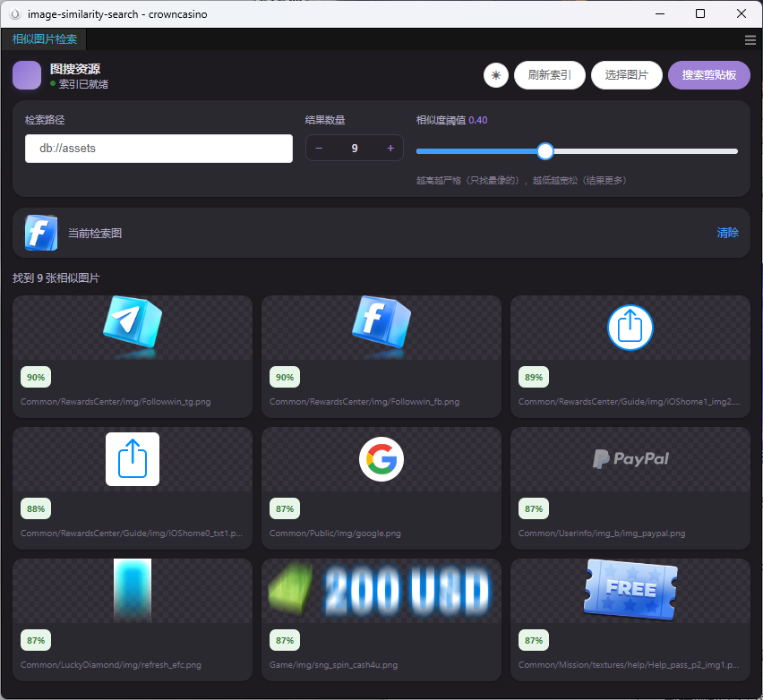This screenshot has width=763, height=700.
Task: Click the Common/Public/Img/google.png path
Action: click(335, 534)
